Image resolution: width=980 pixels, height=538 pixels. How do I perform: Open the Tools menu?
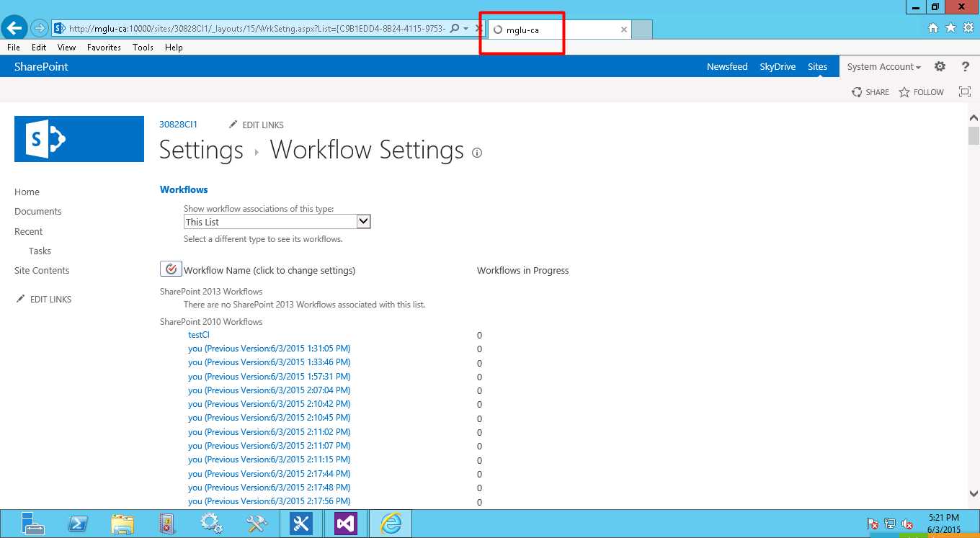click(x=143, y=47)
